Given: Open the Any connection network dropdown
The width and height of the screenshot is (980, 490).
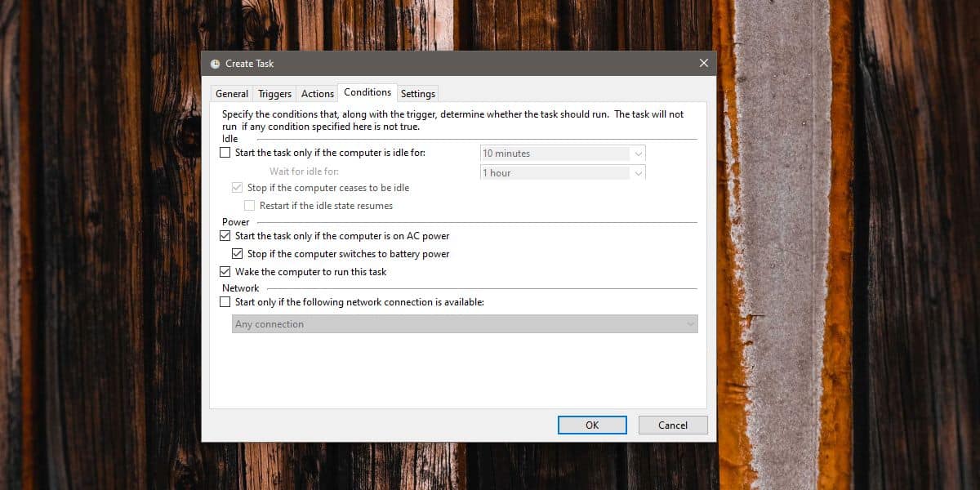Looking at the screenshot, I should click(465, 324).
